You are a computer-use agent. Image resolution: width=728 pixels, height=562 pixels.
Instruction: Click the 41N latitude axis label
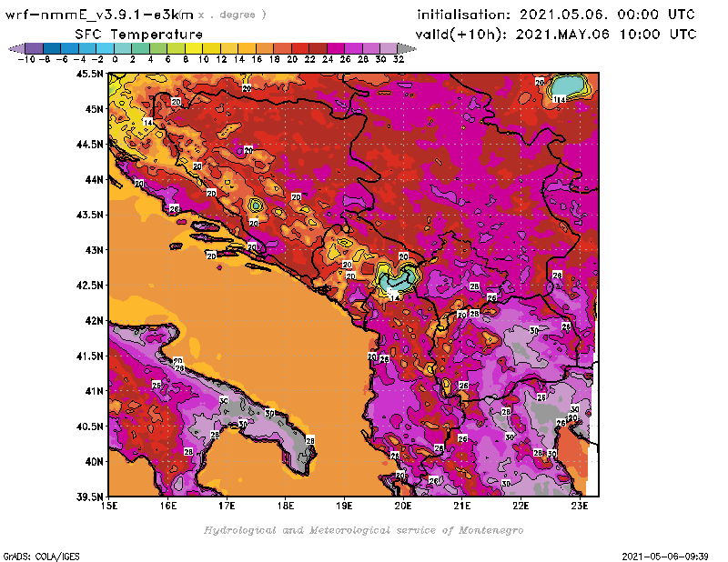(94, 391)
